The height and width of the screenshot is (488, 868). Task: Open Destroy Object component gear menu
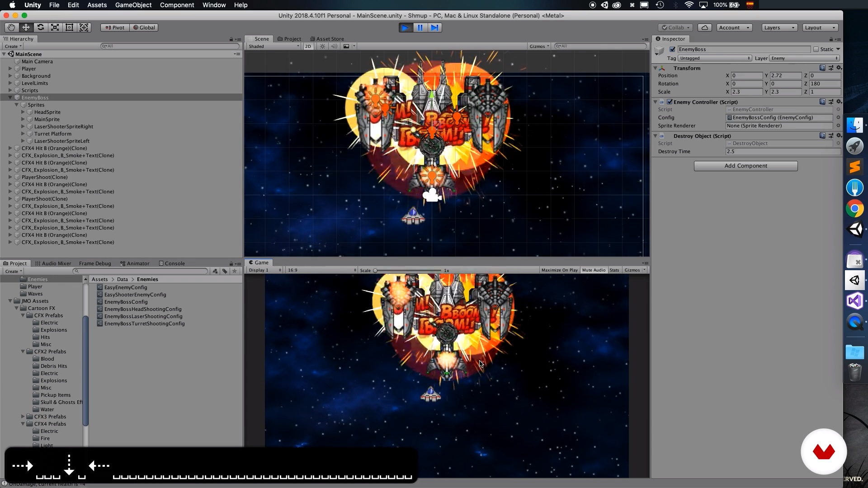[839, 136]
